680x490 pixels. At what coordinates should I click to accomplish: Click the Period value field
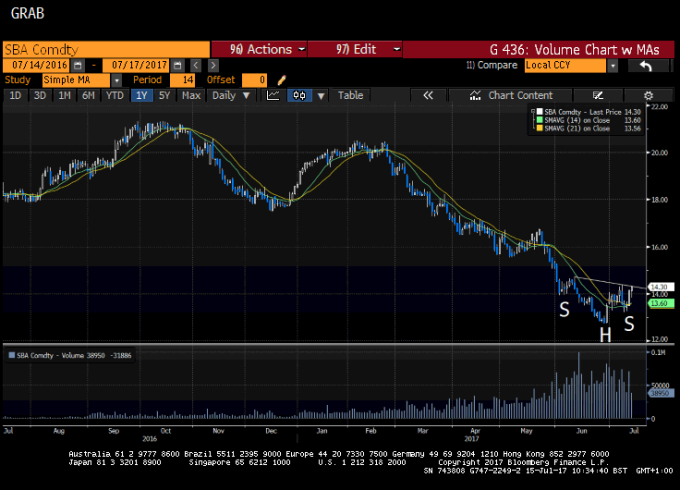[x=182, y=80]
